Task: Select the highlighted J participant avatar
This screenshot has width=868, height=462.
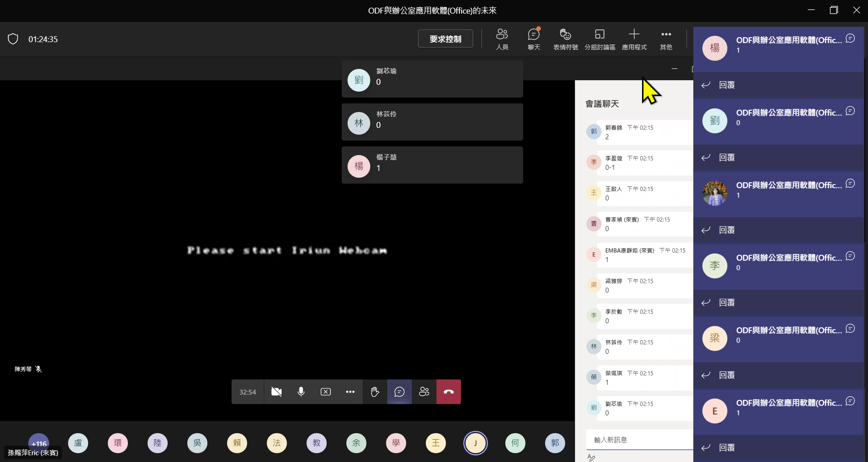Action: pyautogui.click(x=475, y=443)
